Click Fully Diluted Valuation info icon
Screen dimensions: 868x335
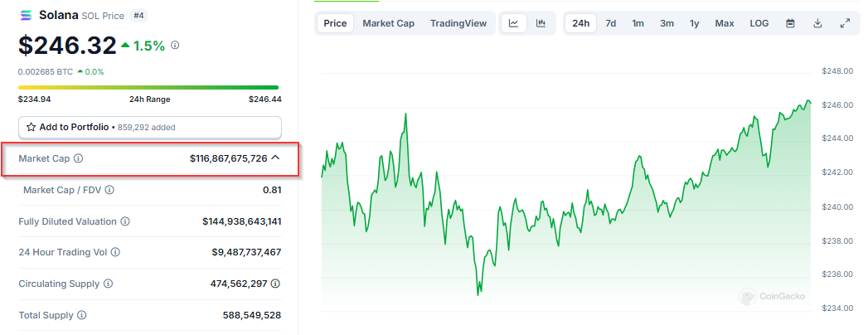(x=125, y=221)
